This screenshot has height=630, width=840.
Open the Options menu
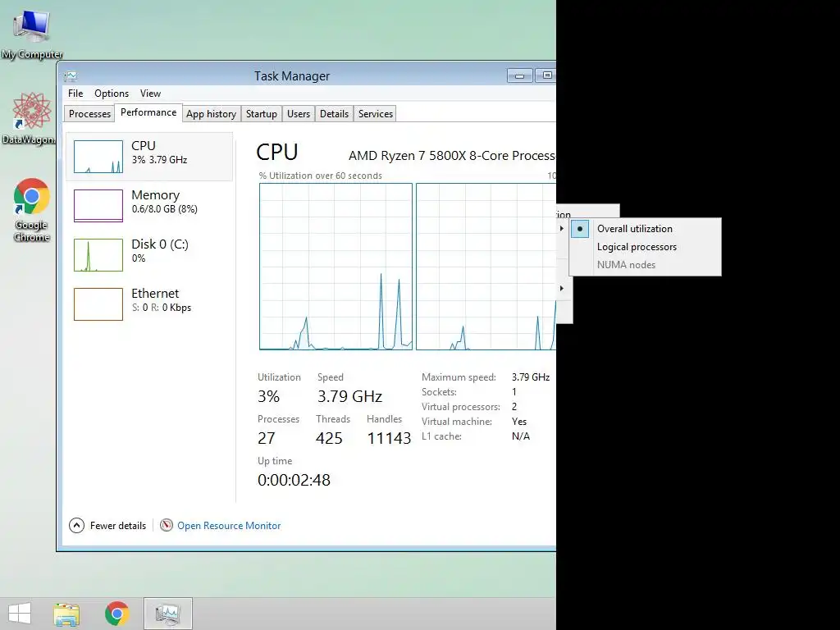click(112, 94)
